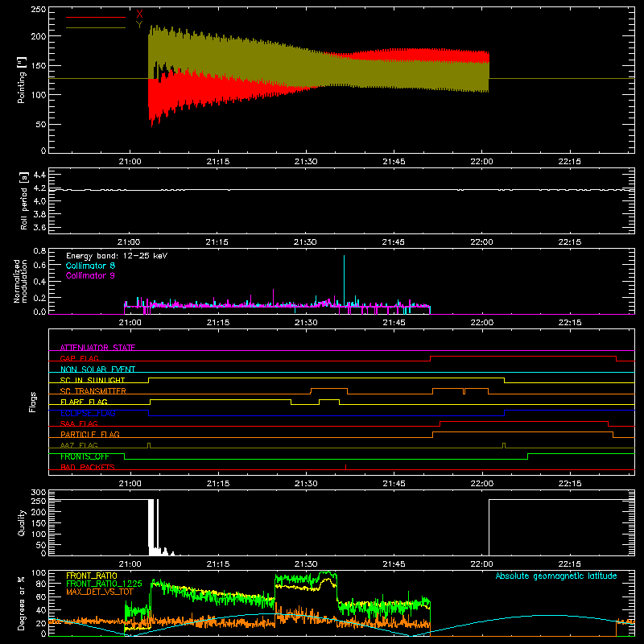Click the Collimator 8 legend label
Screen dimensions: 644x644
point(90,266)
